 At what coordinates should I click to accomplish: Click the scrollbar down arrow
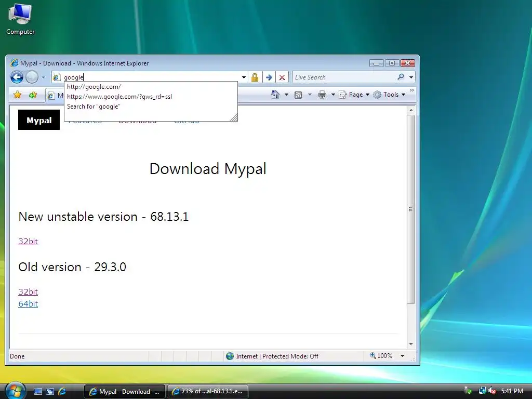(x=411, y=344)
